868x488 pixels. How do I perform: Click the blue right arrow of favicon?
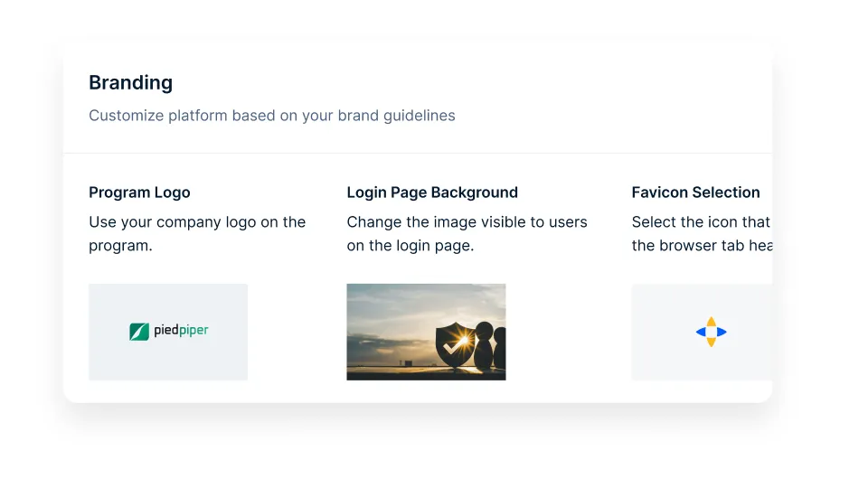[x=722, y=332]
